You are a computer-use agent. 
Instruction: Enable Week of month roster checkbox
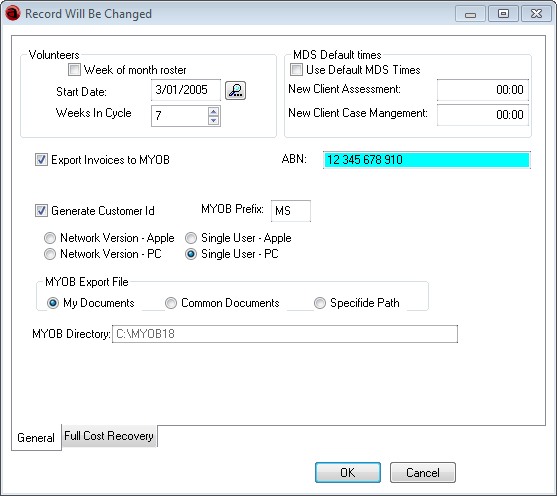point(74,69)
